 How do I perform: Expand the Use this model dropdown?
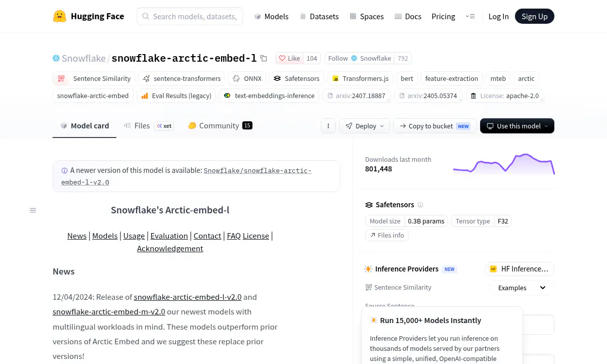517,126
